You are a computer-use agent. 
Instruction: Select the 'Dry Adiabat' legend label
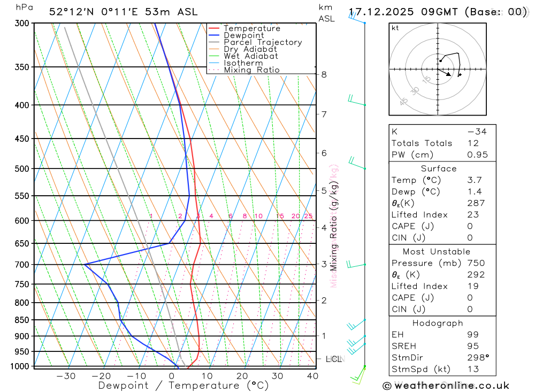tap(250, 49)
